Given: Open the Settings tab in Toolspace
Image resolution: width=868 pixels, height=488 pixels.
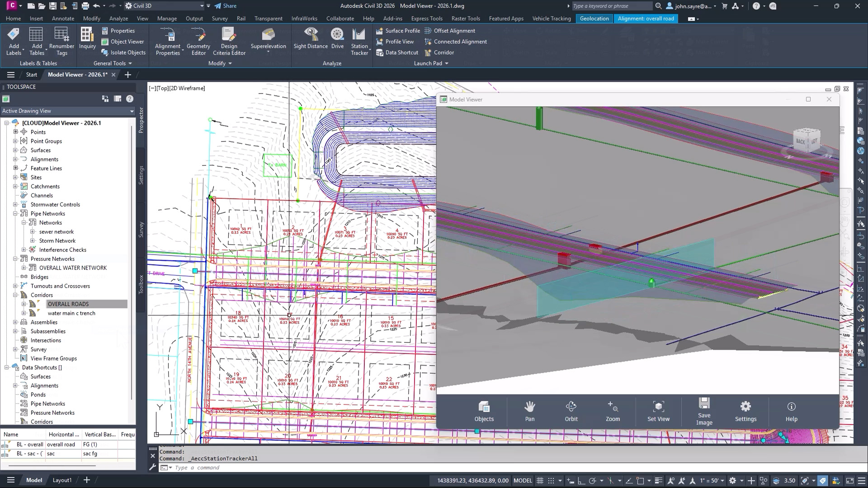Looking at the screenshot, I should [141, 175].
